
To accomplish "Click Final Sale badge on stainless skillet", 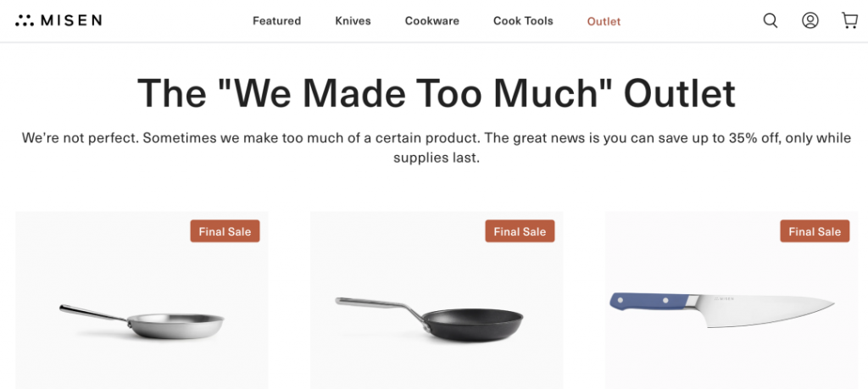I will pos(225,231).
